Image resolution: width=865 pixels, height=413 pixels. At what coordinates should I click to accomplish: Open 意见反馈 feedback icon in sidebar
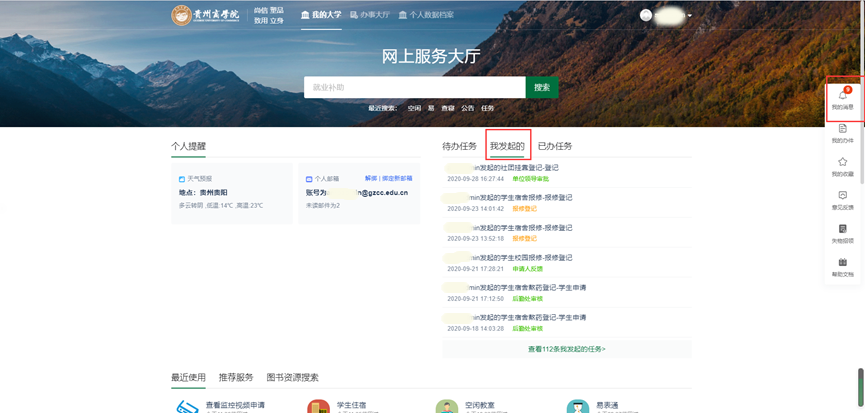[x=842, y=195]
